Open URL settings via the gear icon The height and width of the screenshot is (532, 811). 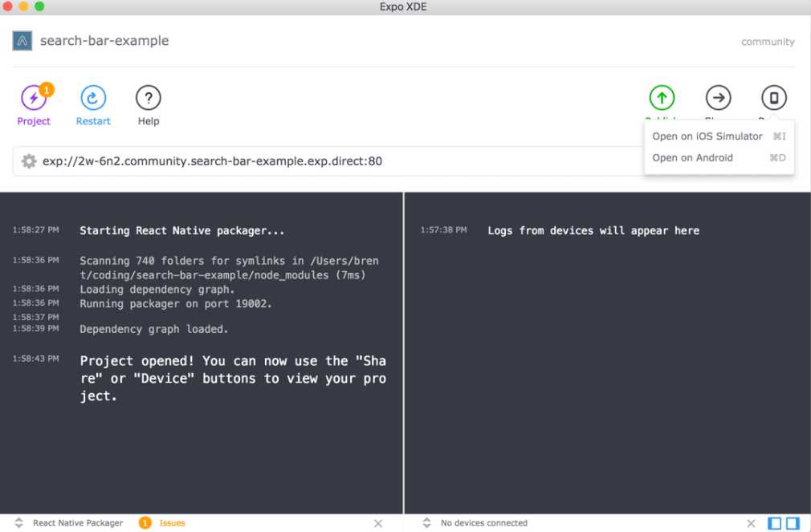click(29, 160)
